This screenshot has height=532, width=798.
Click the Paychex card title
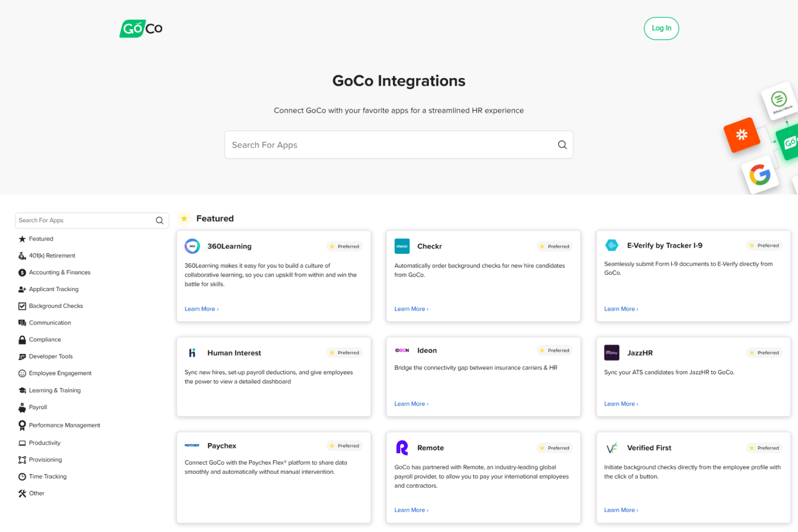[x=222, y=446]
